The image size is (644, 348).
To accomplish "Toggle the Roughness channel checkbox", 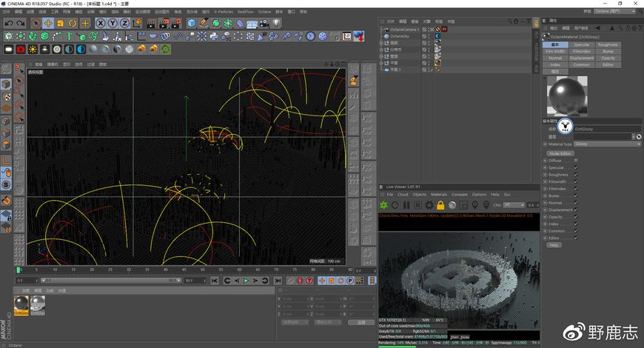I will click(576, 175).
